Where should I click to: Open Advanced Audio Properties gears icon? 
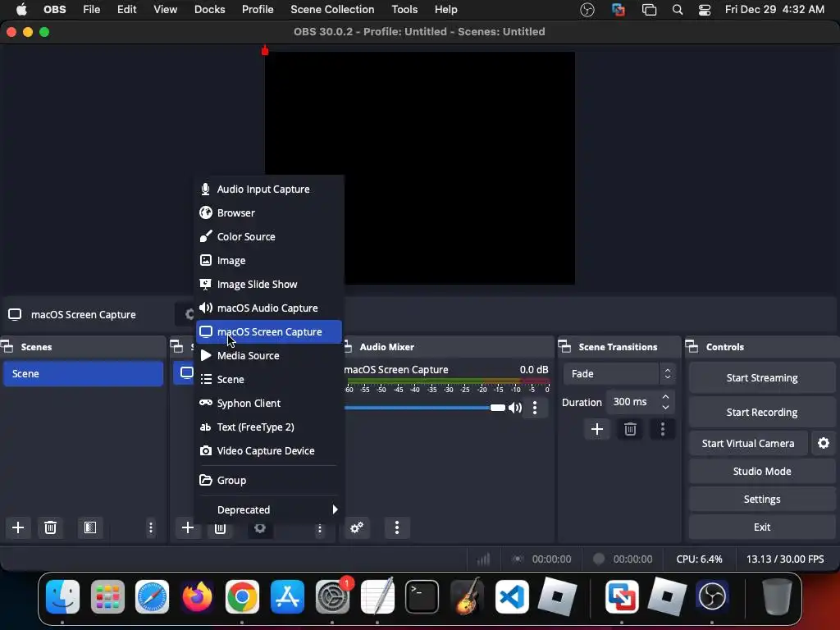pyautogui.click(x=357, y=527)
